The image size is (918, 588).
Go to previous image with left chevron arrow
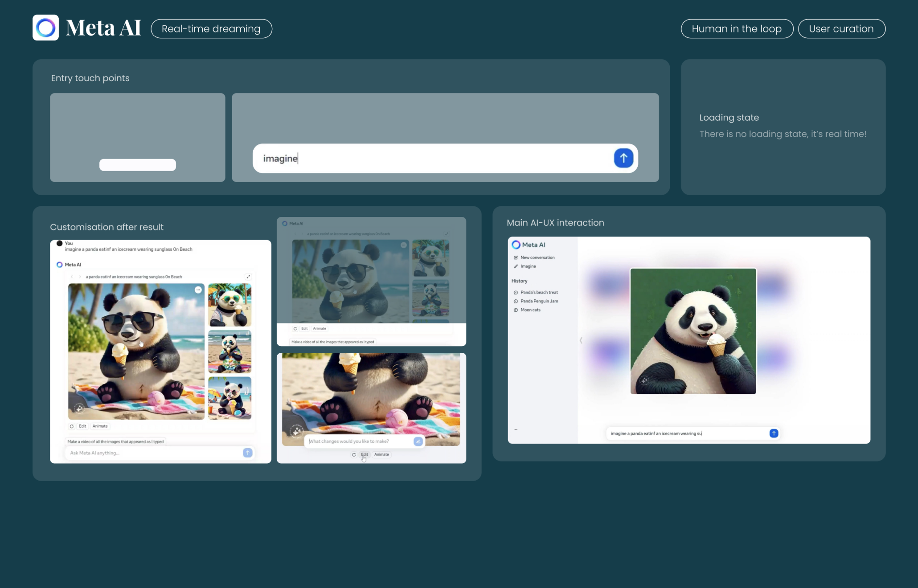coord(72,277)
